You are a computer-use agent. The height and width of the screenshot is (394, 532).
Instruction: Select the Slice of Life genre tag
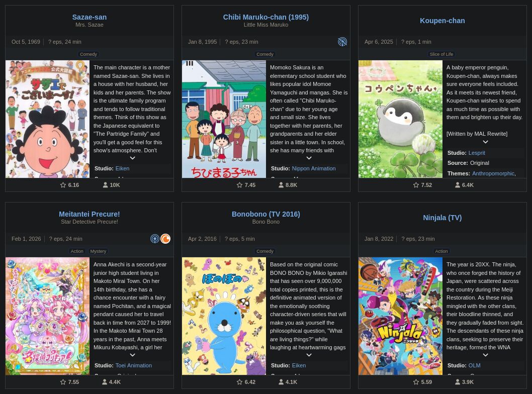point(441,54)
